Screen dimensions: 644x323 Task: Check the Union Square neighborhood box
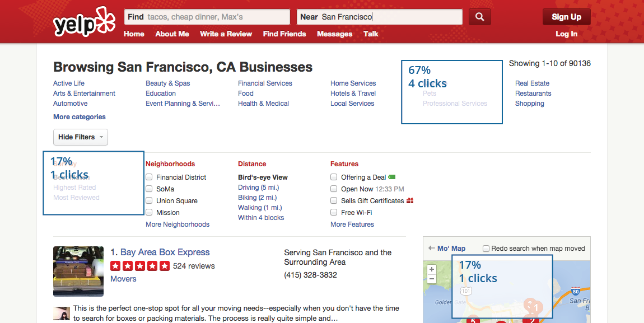pyautogui.click(x=149, y=201)
